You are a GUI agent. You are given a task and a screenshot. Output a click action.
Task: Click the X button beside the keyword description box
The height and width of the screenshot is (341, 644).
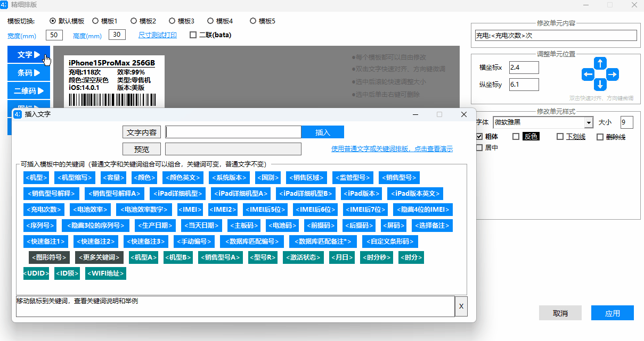pos(461,306)
